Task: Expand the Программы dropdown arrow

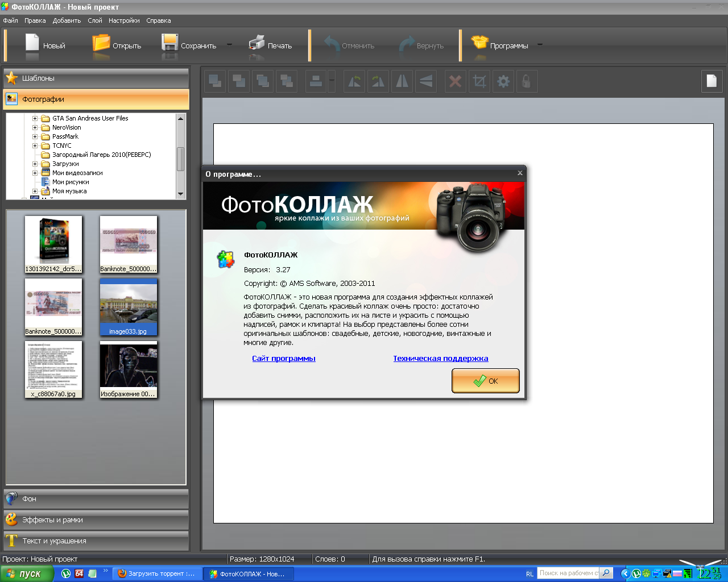Action: click(x=540, y=44)
